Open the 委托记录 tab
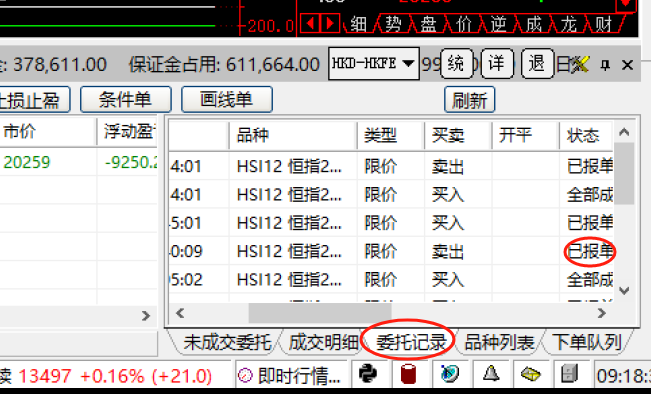 411,343
